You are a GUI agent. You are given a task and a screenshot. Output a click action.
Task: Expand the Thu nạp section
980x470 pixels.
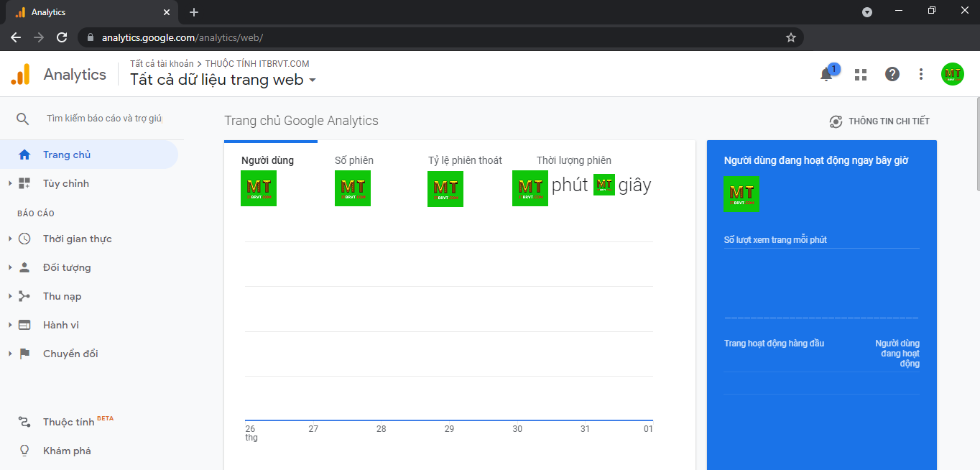point(11,296)
